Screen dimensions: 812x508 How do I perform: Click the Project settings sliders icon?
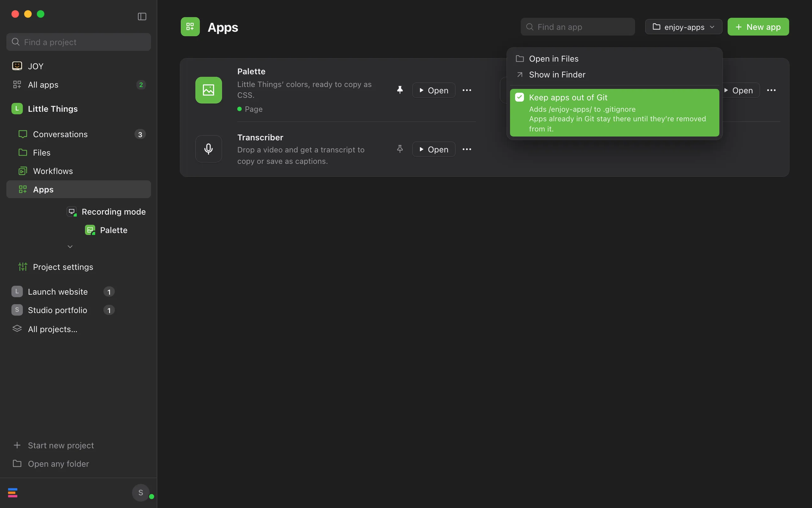23,267
